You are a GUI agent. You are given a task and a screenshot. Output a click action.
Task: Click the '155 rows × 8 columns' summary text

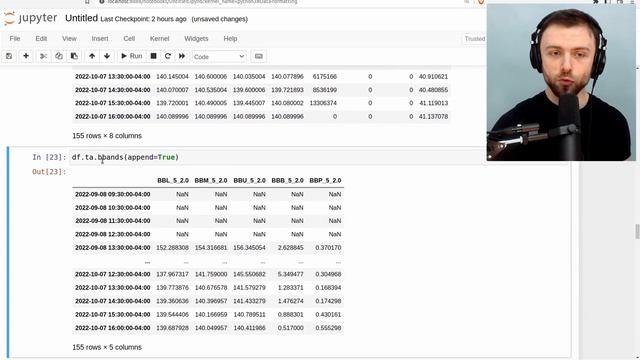pos(107,136)
